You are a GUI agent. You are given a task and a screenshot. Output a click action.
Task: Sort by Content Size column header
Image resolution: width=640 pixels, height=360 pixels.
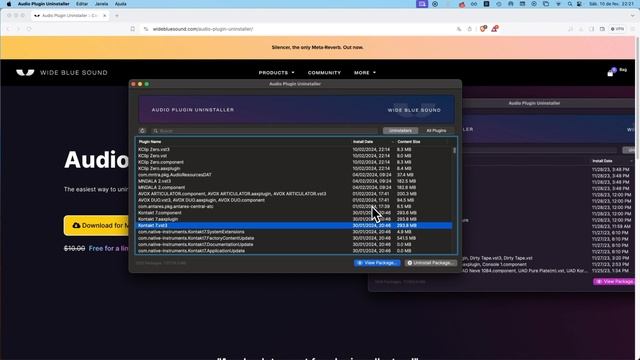tap(409, 142)
